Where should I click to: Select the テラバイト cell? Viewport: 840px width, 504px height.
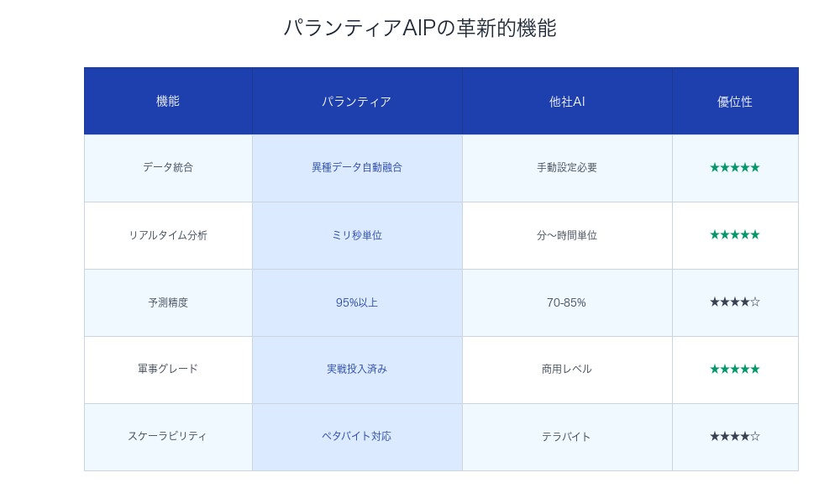[567, 437]
